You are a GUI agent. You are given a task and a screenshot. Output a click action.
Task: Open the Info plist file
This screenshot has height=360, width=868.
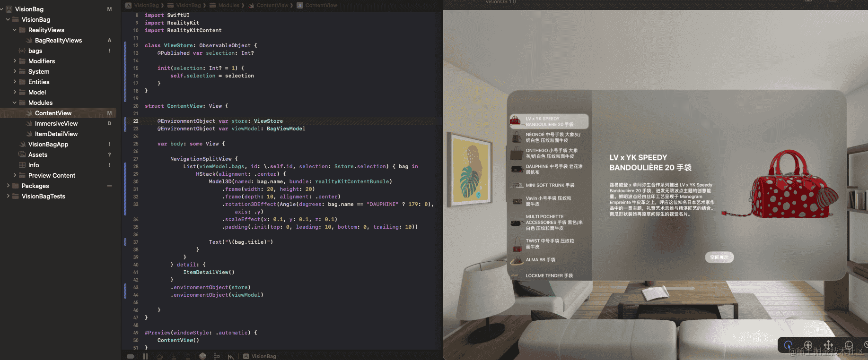[34, 165]
